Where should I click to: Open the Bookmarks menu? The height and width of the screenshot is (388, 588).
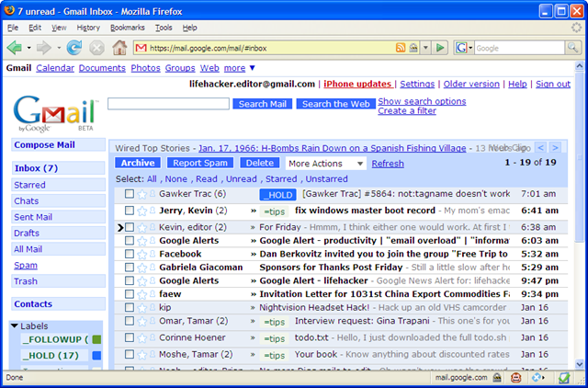tap(128, 28)
